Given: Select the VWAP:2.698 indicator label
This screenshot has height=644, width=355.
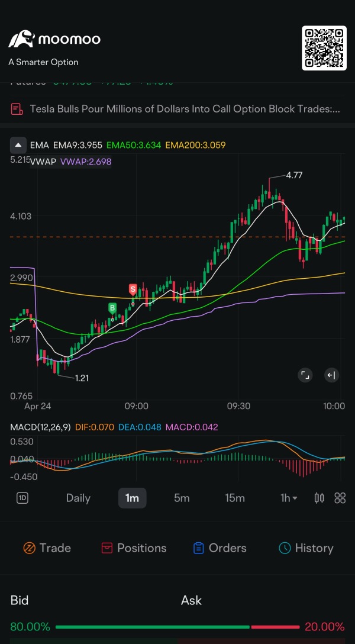Looking at the screenshot, I should click(x=86, y=162).
